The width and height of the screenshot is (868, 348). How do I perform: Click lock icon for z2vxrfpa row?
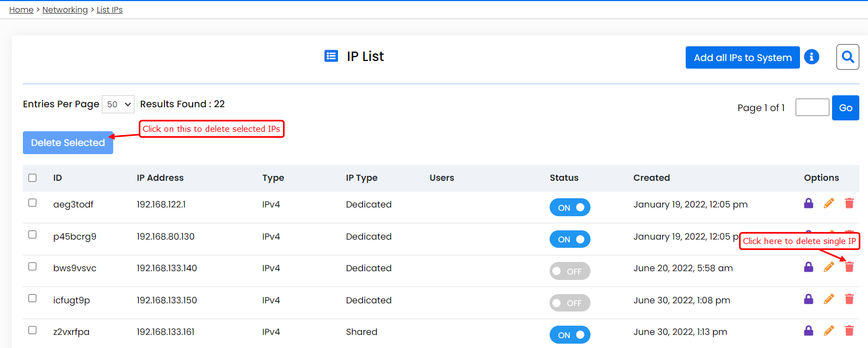(x=809, y=331)
